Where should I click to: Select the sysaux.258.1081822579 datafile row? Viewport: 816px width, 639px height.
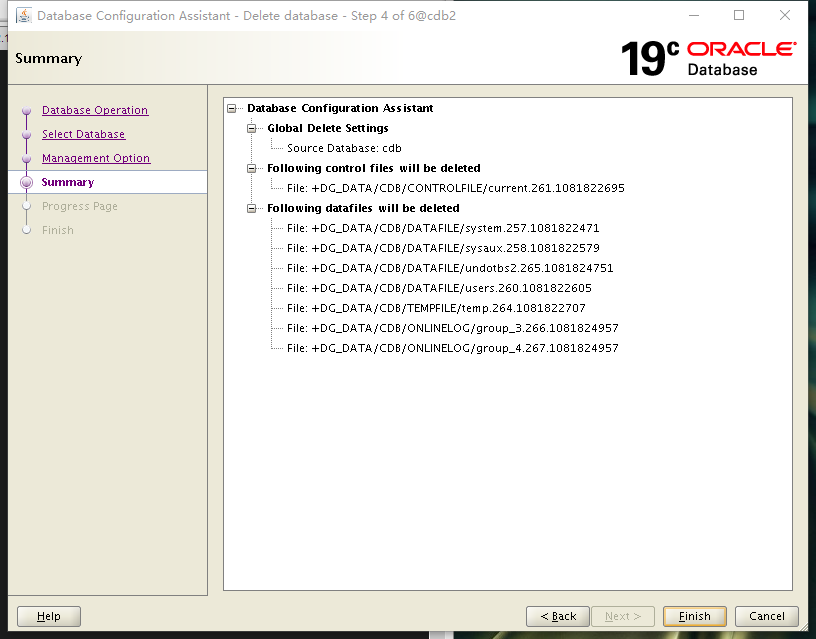click(443, 248)
